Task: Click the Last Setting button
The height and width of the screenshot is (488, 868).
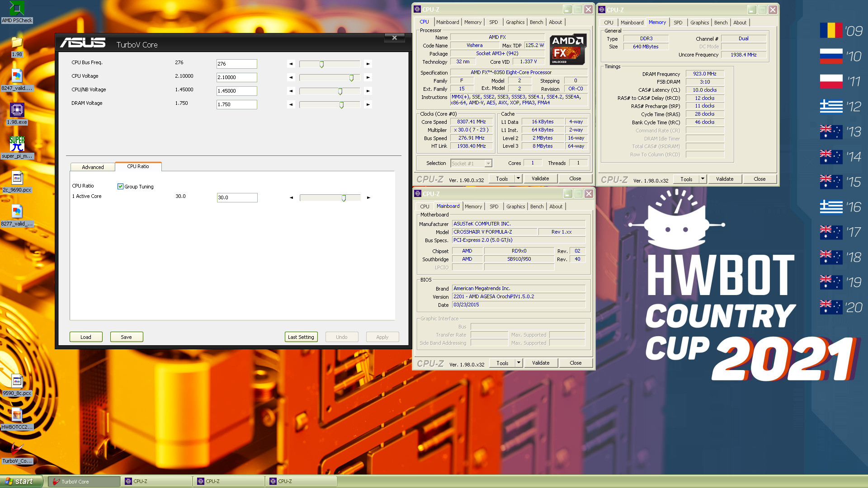Action: click(301, 337)
